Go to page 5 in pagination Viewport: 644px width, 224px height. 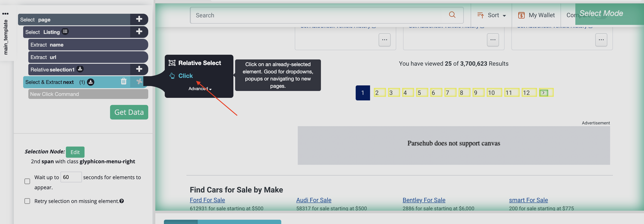click(422, 93)
